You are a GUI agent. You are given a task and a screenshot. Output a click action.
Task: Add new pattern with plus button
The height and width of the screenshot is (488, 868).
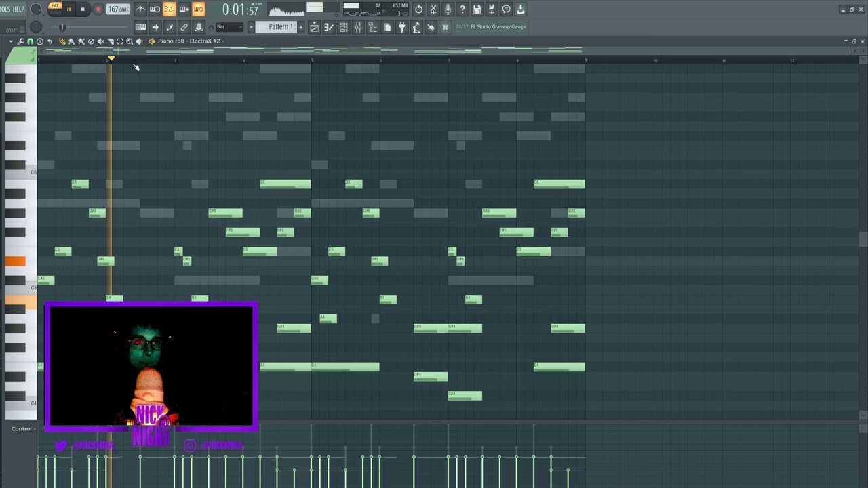pos(300,27)
